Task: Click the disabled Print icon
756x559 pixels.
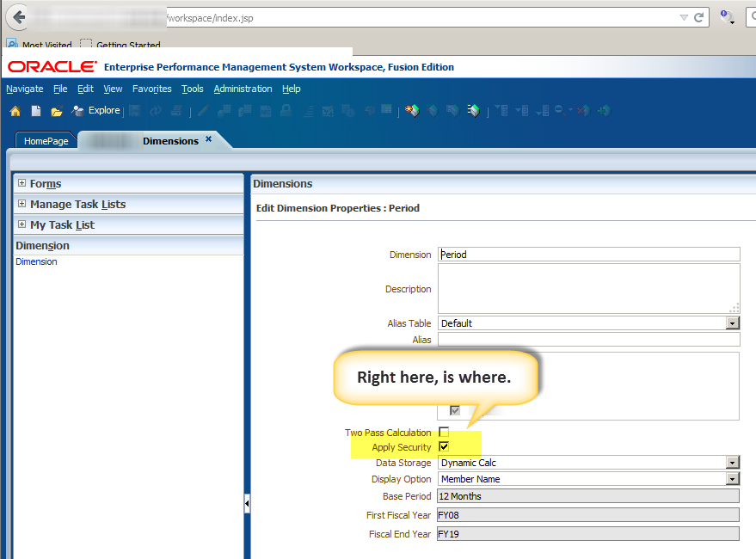Action: point(176,111)
